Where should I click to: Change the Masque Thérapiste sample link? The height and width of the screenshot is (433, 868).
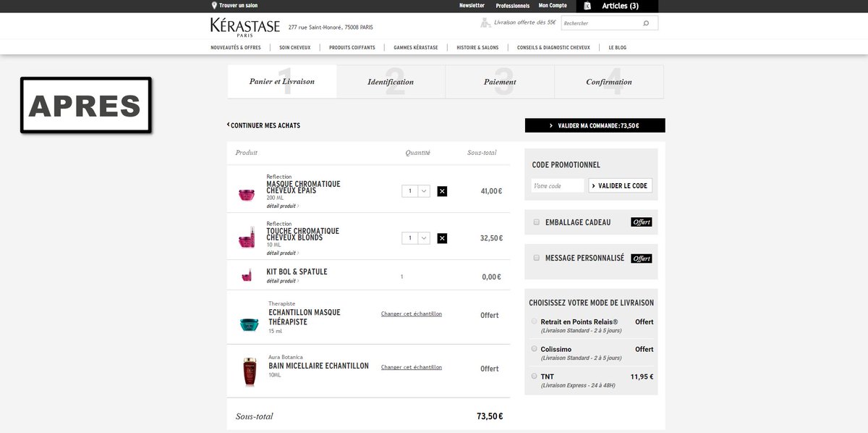coord(412,314)
